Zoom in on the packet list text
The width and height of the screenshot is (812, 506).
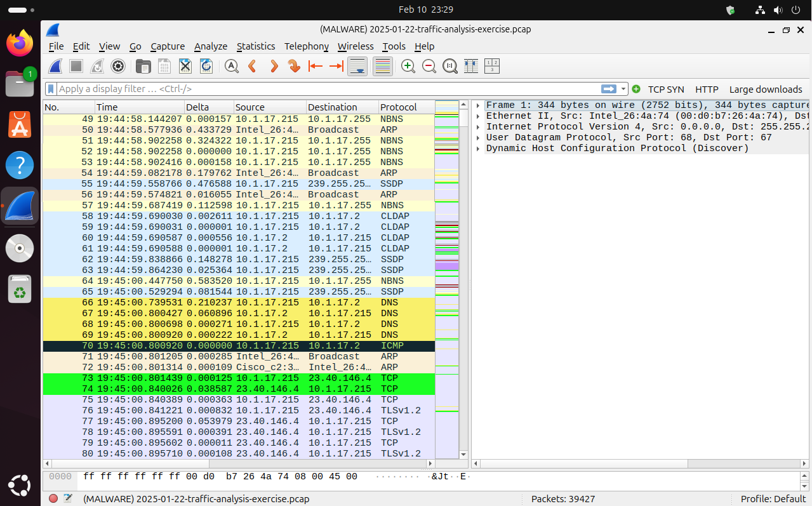408,66
